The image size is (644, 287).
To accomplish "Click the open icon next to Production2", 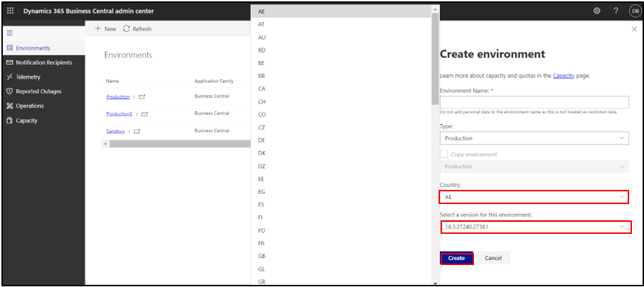I will tap(145, 114).
